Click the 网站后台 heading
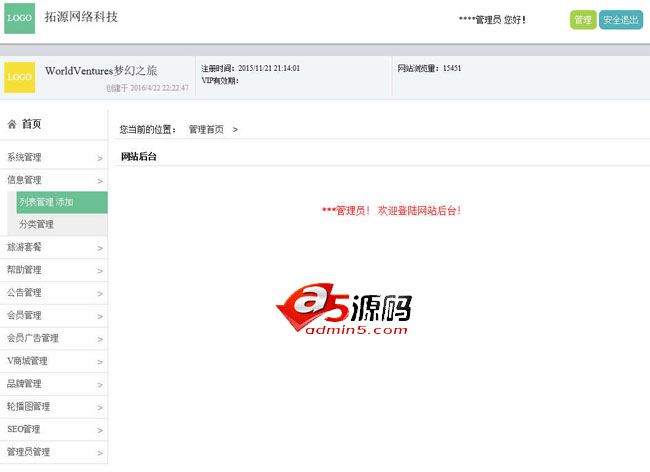The height and width of the screenshot is (472, 650). pyautogui.click(x=139, y=157)
